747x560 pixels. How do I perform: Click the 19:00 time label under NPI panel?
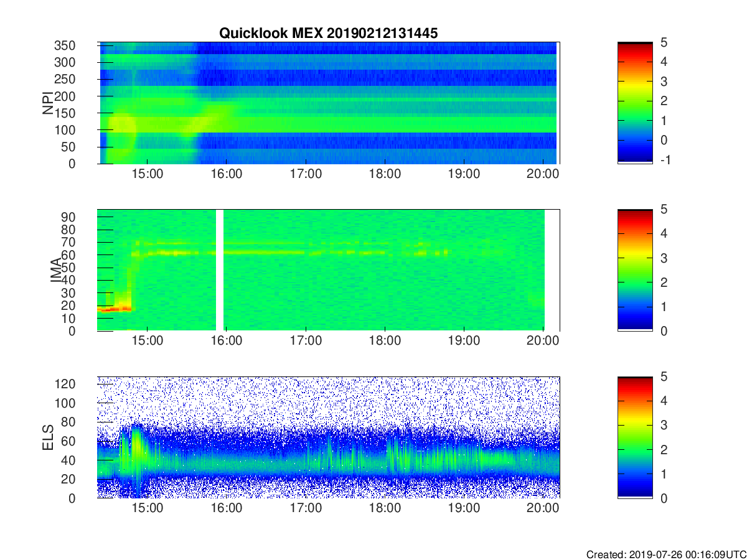click(x=464, y=174)
